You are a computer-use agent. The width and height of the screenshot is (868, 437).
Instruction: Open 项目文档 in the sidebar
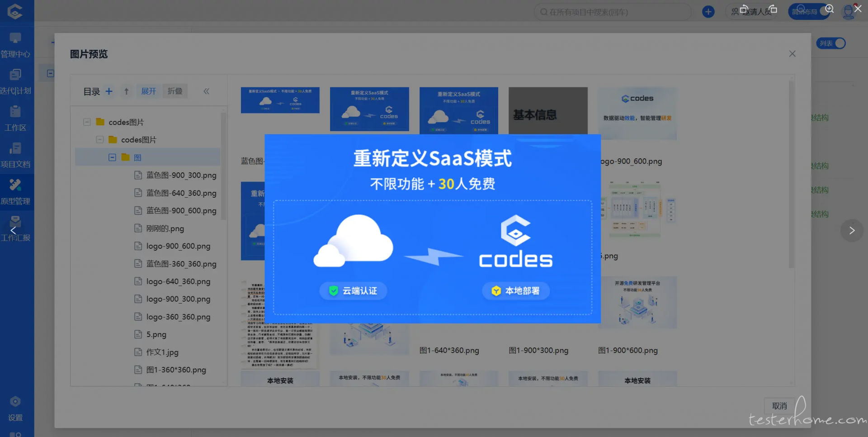coord(15,156)
